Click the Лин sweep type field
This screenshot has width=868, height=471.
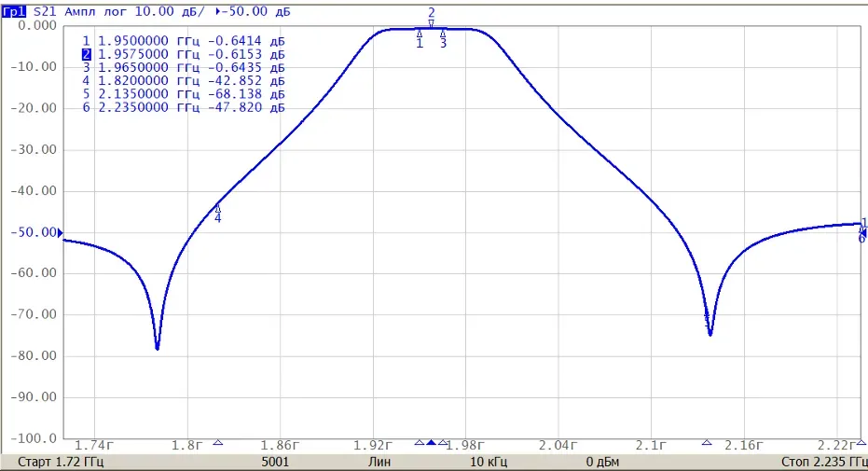point(379,462)
